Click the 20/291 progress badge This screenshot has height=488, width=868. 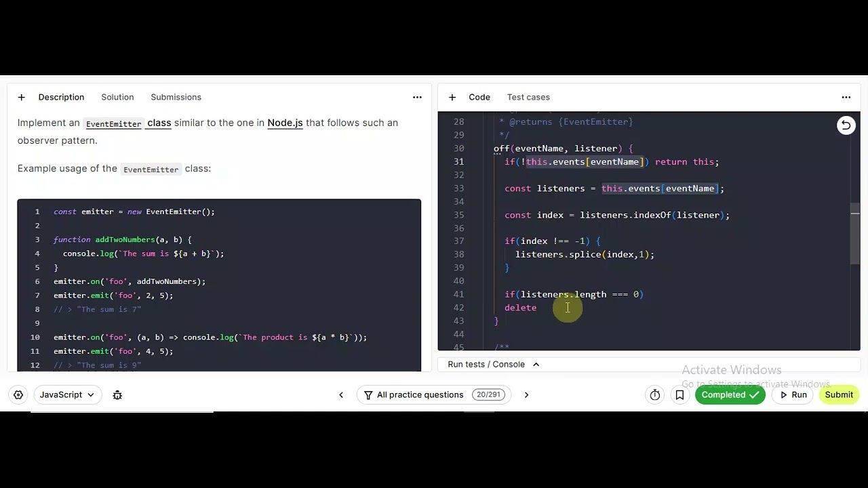coord(488,394)
